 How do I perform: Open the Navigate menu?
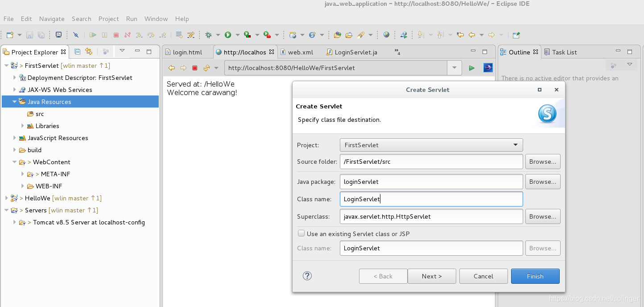coord(52,19)
